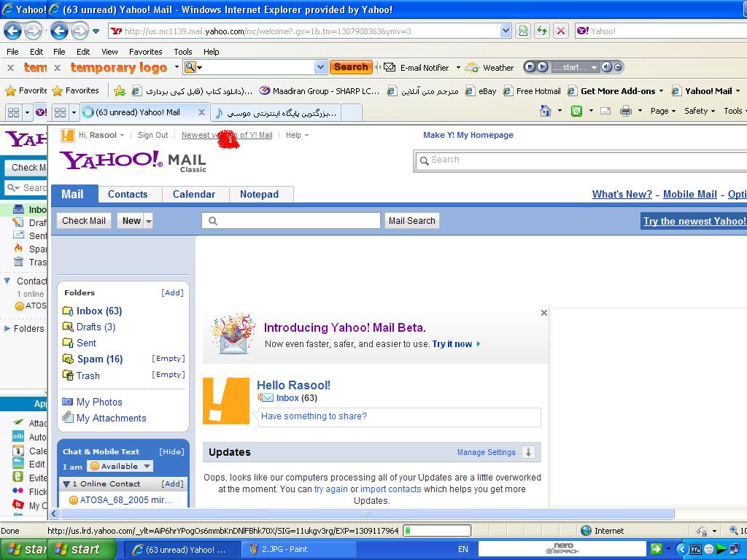
Task: Open Spam (16) folder
Action: tap(99, 359)
